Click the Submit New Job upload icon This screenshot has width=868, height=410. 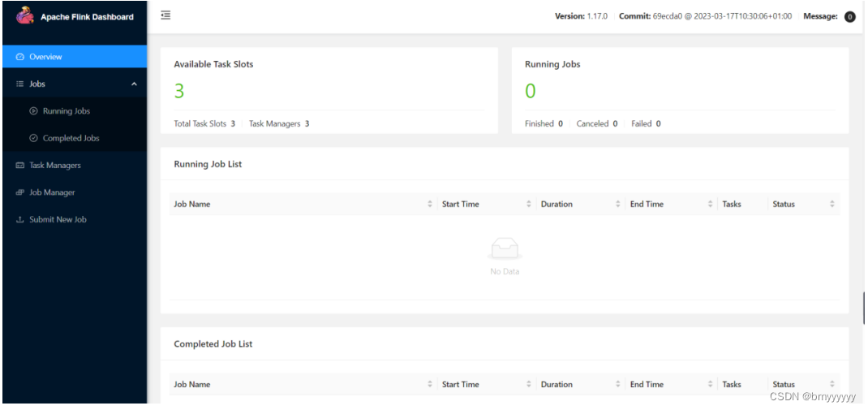click(x=20, y=219)
